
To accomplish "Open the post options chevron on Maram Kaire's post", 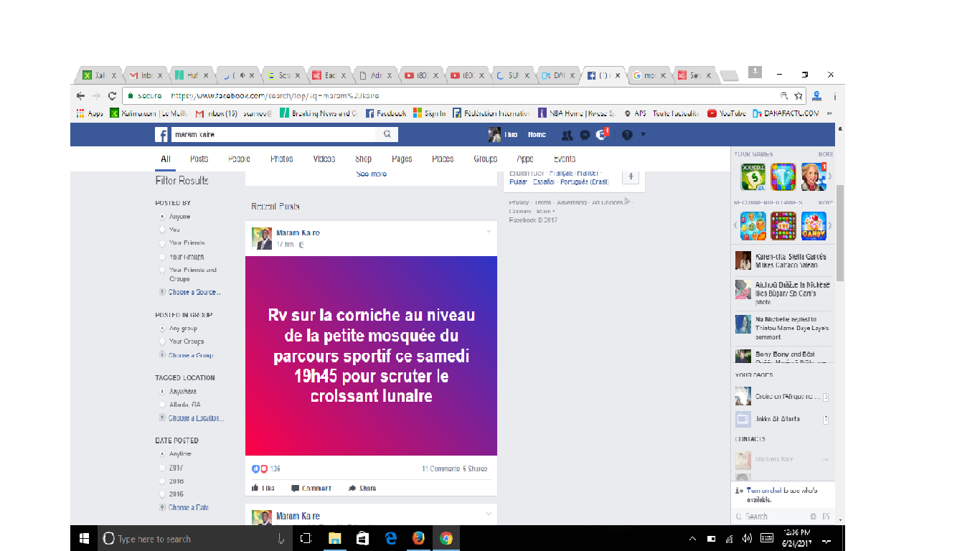I will coord(489,231).
